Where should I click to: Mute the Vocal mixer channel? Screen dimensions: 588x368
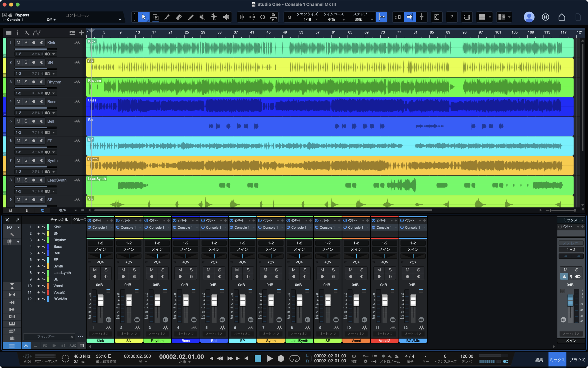[x=350, y=270]
